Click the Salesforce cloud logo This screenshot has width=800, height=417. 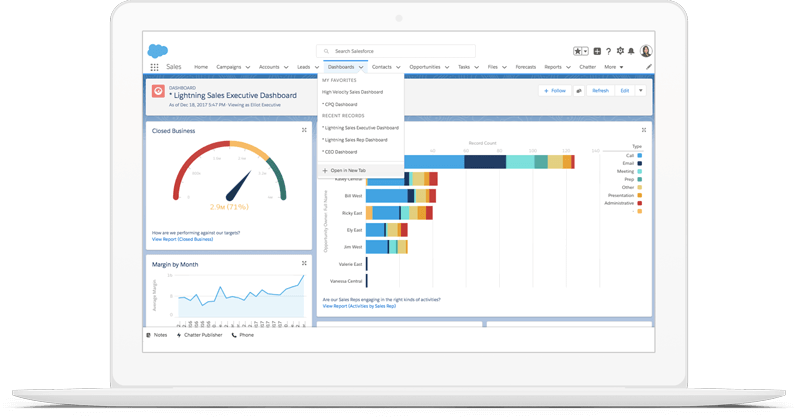click(157, 51)
